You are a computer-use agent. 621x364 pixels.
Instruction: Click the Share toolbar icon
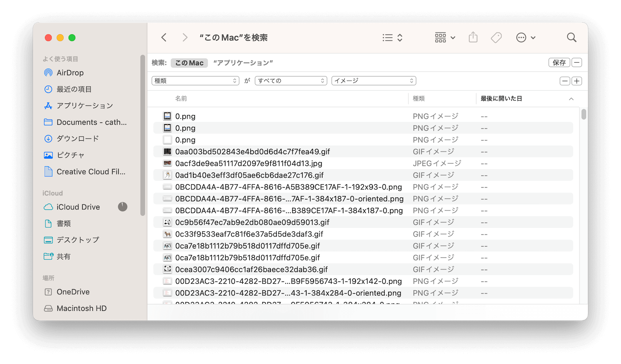coord(473,37)
